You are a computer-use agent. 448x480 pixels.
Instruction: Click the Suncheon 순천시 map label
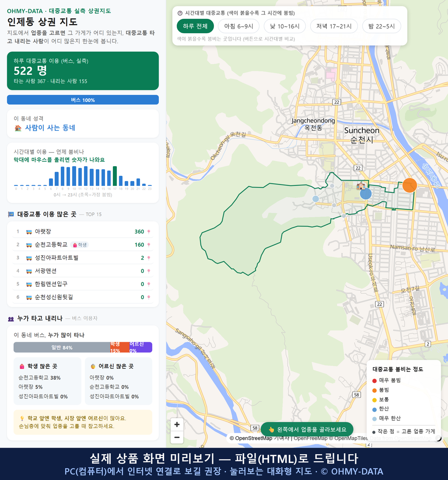click(x=361, y=135)
